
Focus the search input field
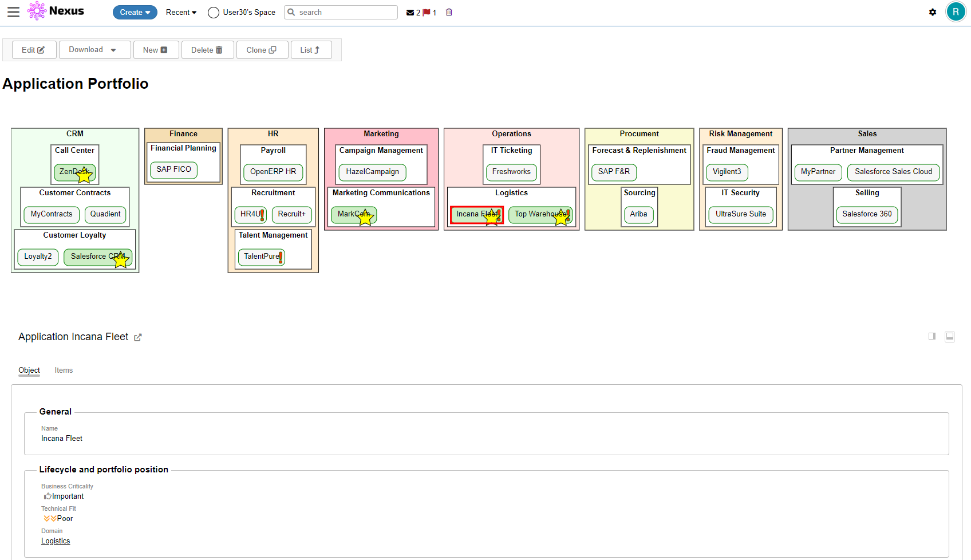pyautogui.click(x=341, y=12)
